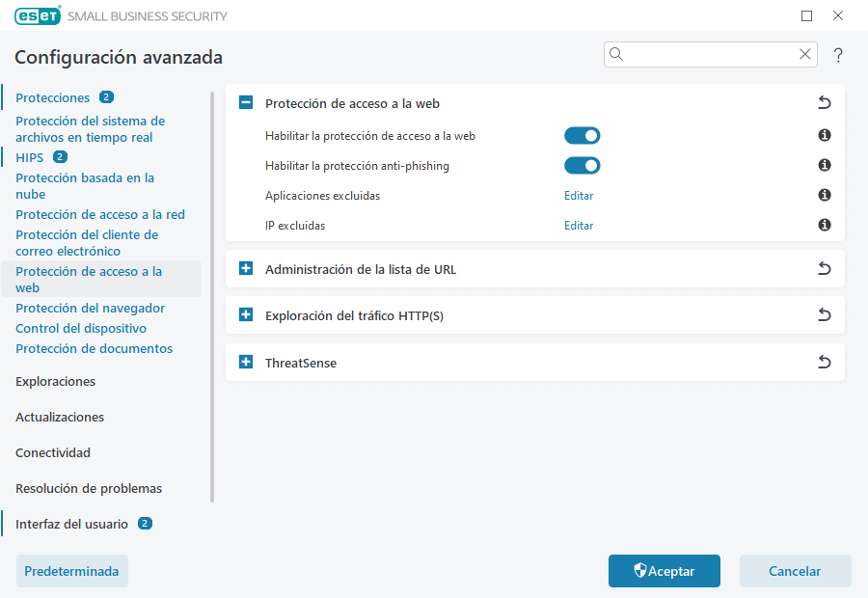The width and height of the screenshot is (868, 598).
Task: Click the info icon beside IP excluidas
Action: point(824,225)
